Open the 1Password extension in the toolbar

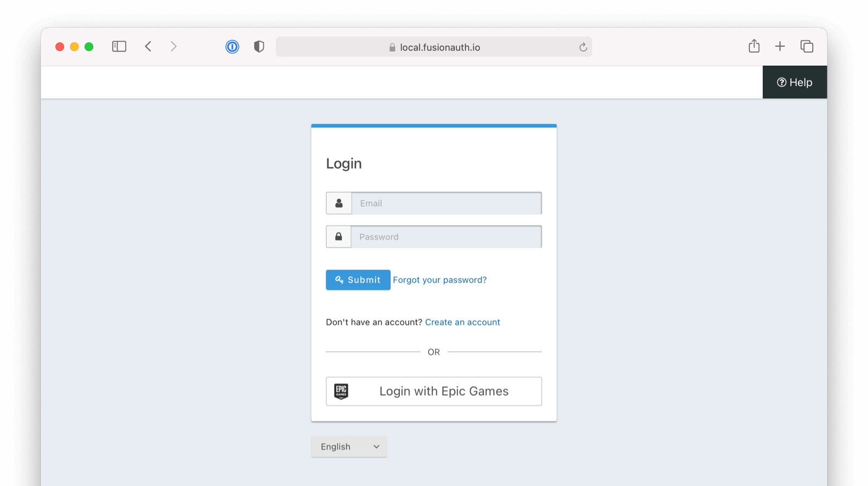point(232,47)
